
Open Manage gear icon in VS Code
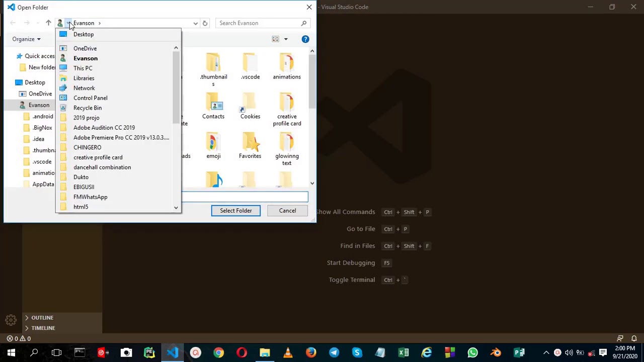(11, 319)
